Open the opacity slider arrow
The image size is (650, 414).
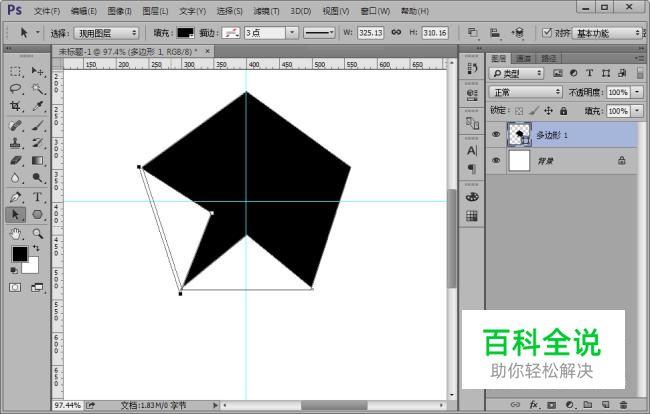pyautogui.click(x=637, y=92)
